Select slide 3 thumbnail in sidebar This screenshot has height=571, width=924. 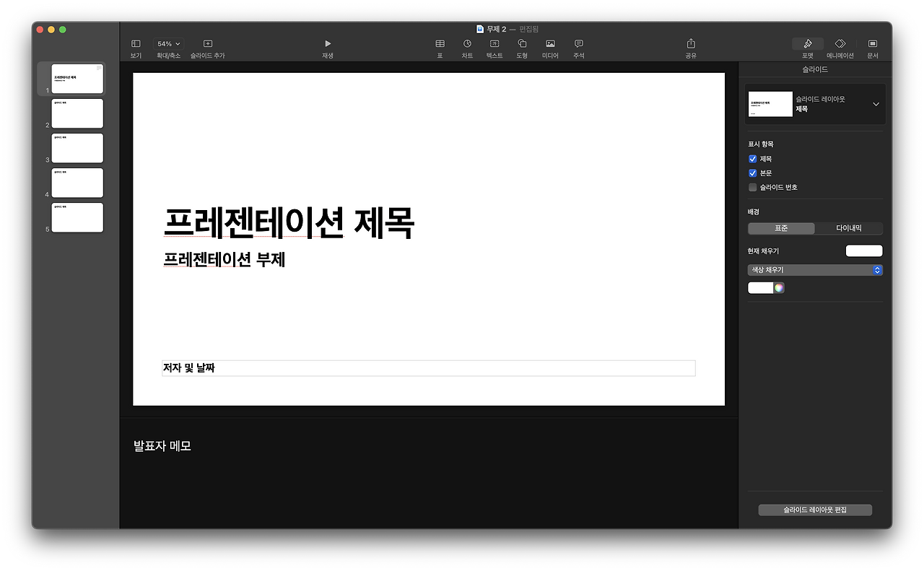(x=77, y=148)
